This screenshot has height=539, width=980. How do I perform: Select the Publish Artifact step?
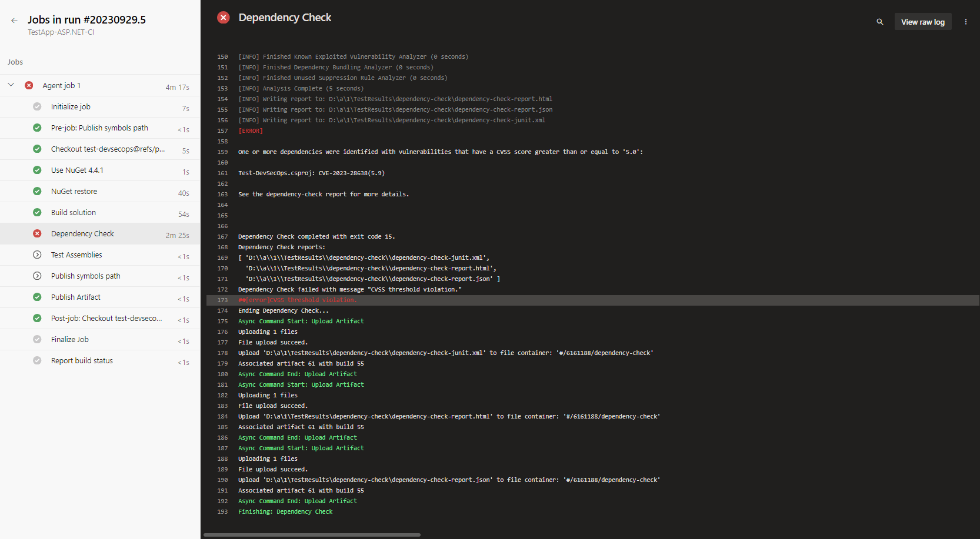(76, 297)
